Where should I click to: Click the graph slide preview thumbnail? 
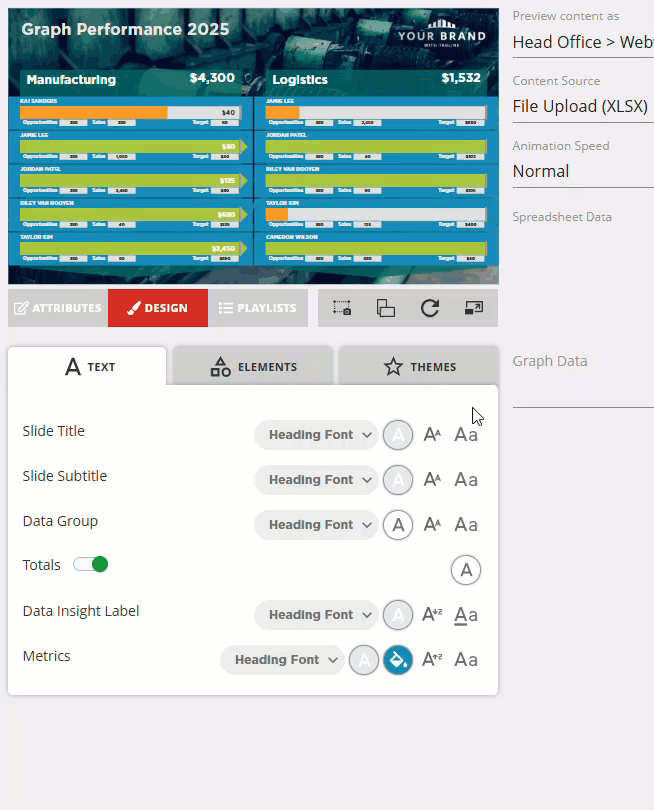coord(253,147)
